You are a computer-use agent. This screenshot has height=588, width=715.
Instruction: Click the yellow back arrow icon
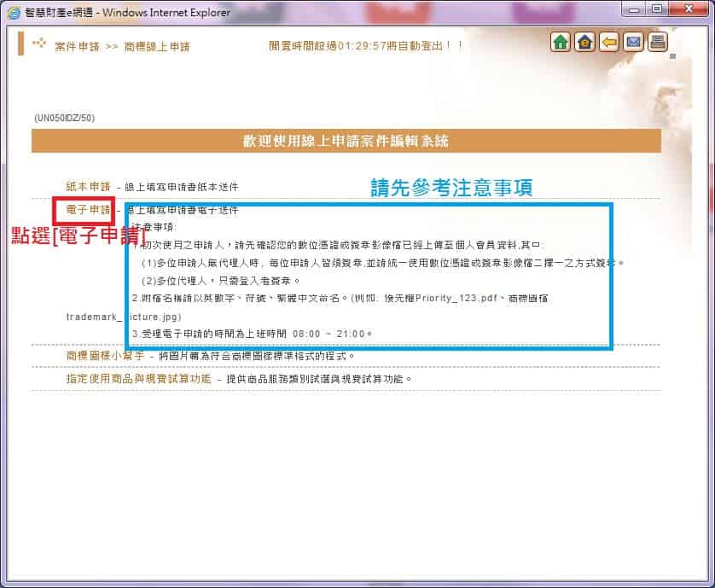pyautogui.click(x=608, y=41)
